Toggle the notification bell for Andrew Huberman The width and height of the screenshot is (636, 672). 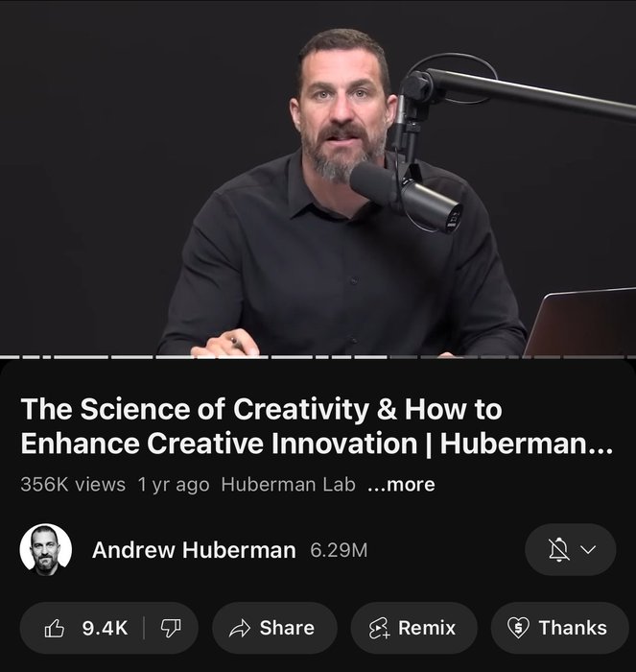559,549
